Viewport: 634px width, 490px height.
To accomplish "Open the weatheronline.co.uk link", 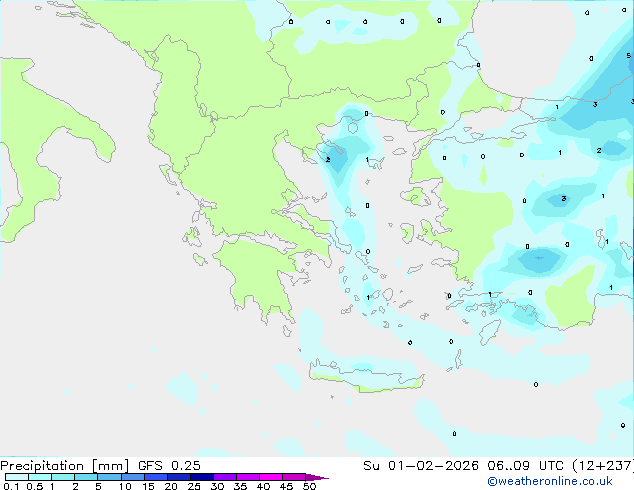I will click(x=550, y=481).
